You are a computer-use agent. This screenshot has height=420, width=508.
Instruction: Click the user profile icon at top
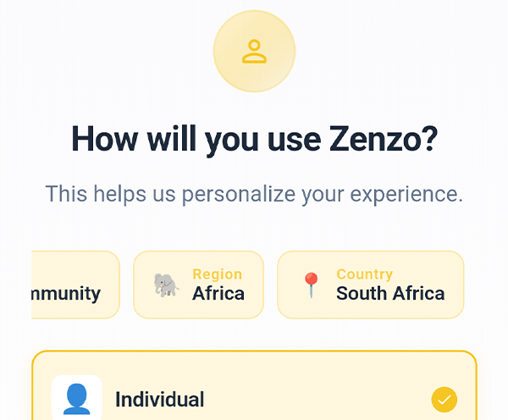(254, 52)
